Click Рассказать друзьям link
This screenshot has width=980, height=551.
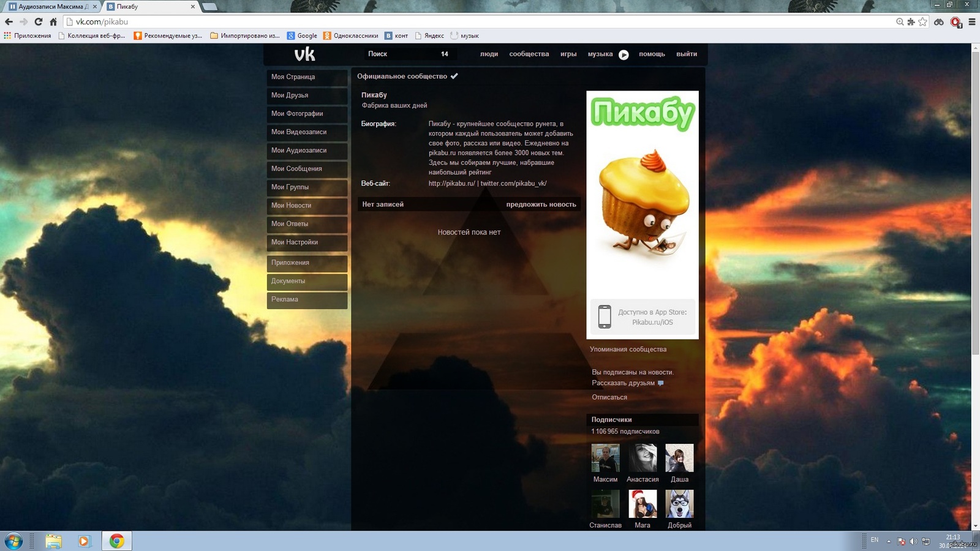coord(623,383)
